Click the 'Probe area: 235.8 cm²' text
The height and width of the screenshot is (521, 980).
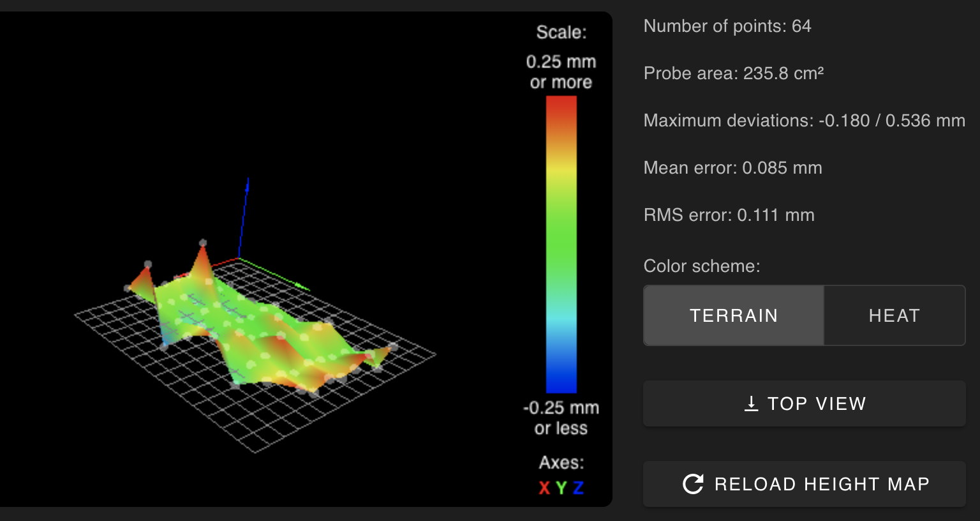tap(734, 73)
